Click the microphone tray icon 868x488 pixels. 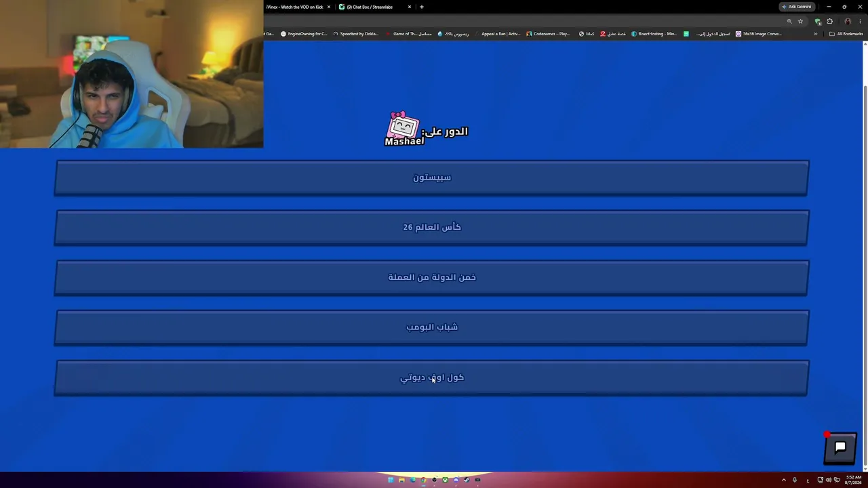(795, 480)
